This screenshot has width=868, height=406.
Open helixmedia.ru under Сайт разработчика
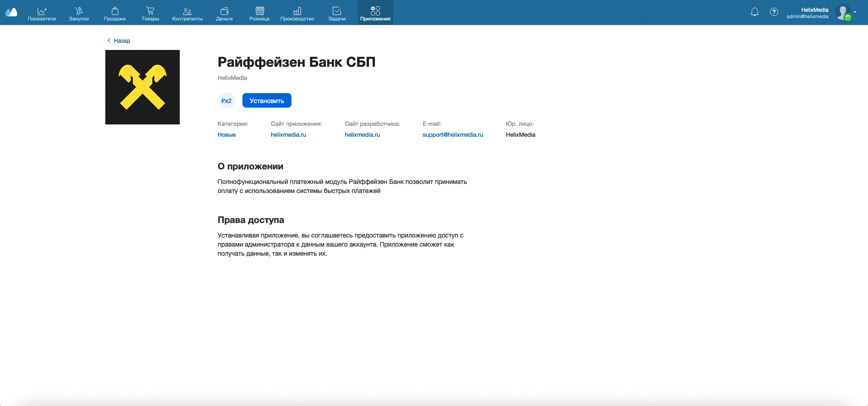[x=362, y=135]
